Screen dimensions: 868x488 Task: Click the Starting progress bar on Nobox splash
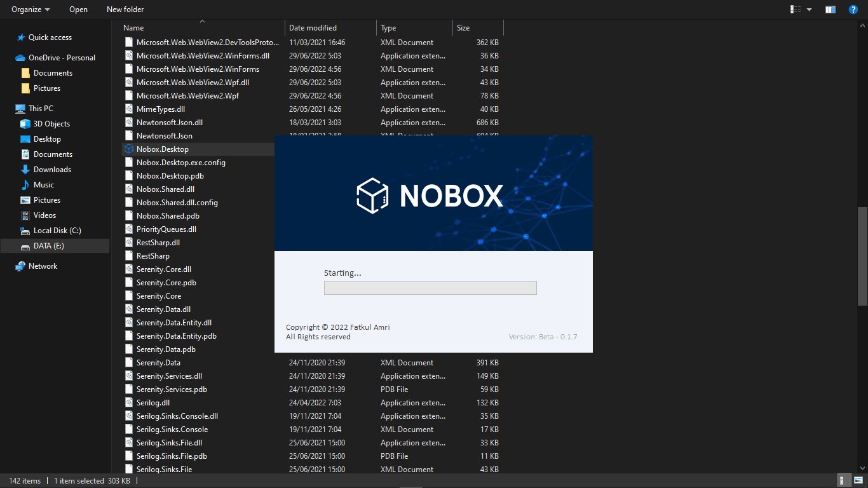430,288
